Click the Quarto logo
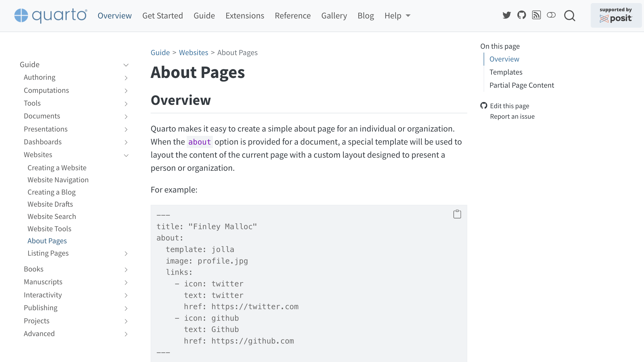Image resolution: width=644 pixels, height=362 pixels. coord(51,15)
